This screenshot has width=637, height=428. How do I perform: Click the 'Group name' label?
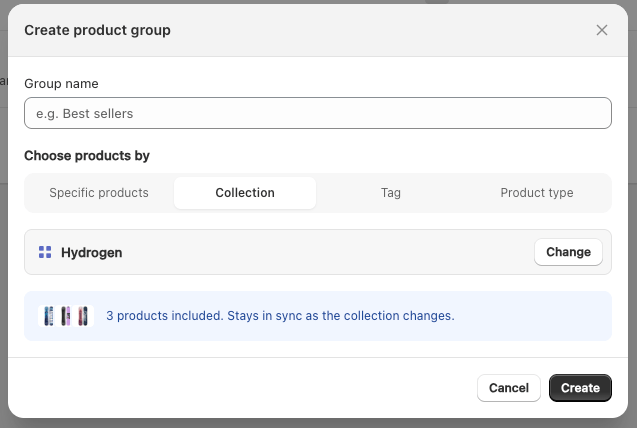pos(61,84)
